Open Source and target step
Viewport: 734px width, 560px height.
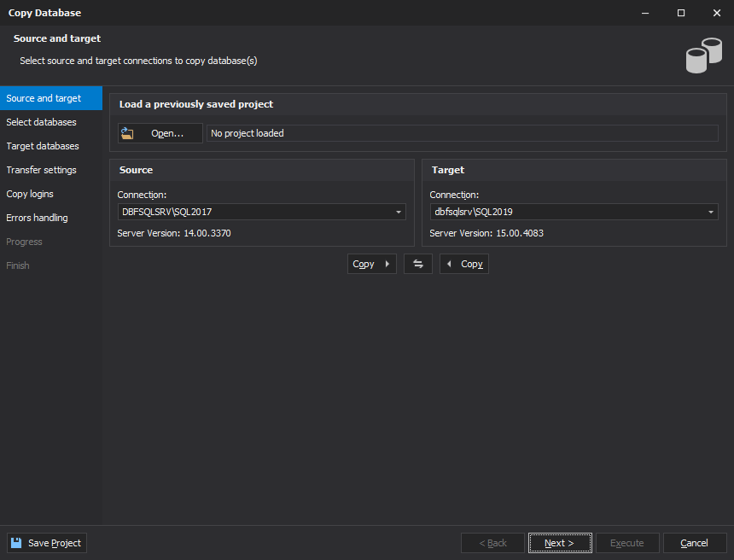coord(51,98)
